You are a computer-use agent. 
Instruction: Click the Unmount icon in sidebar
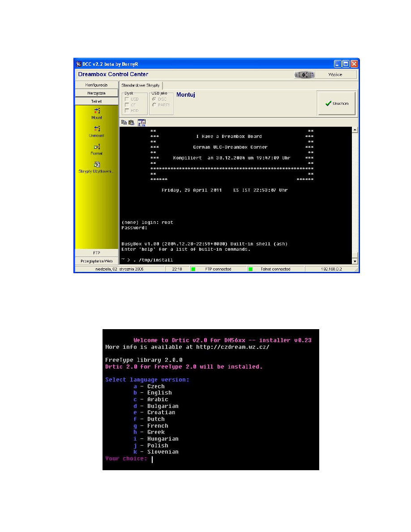[x=97, y=129]
